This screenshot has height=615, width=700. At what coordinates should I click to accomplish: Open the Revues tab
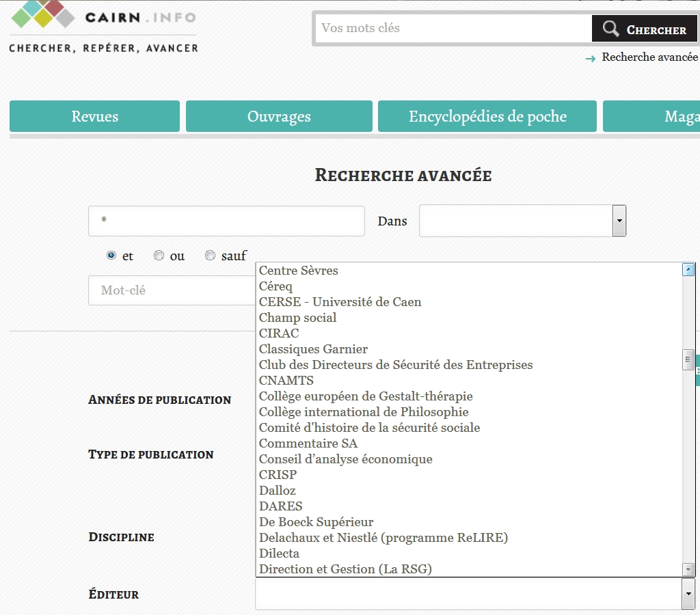94,116
